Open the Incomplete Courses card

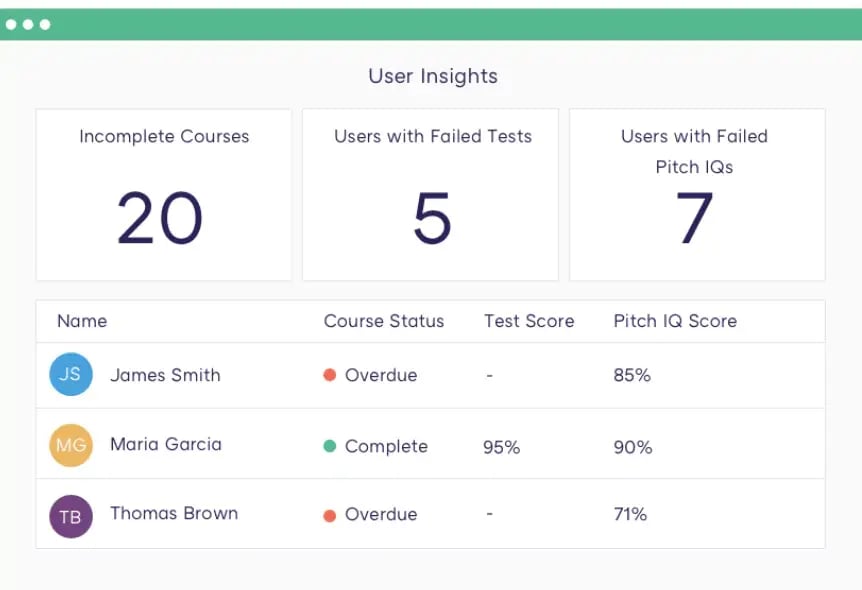[x=164, y=195]
